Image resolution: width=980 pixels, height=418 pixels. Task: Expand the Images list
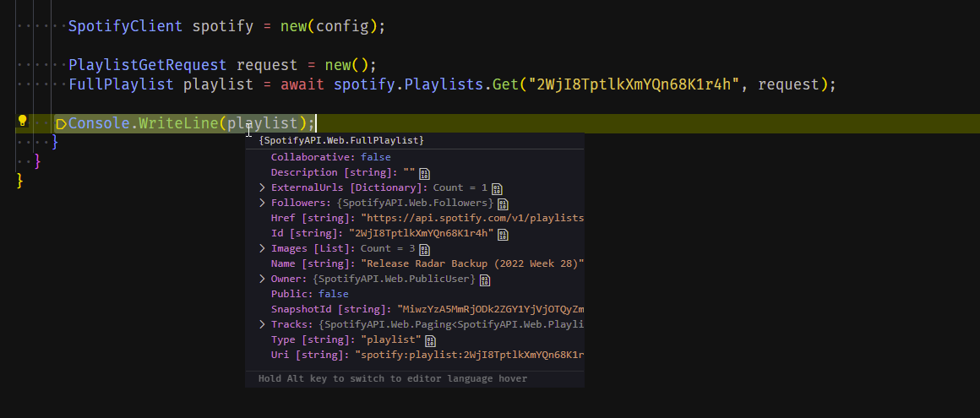click(x=263, y=248)
